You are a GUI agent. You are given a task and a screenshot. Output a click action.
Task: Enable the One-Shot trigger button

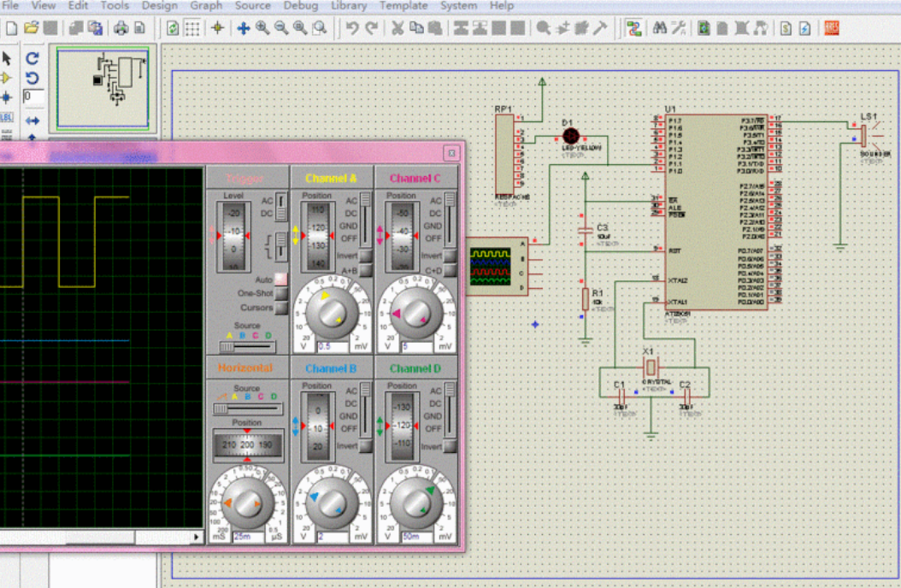[280, 293]
